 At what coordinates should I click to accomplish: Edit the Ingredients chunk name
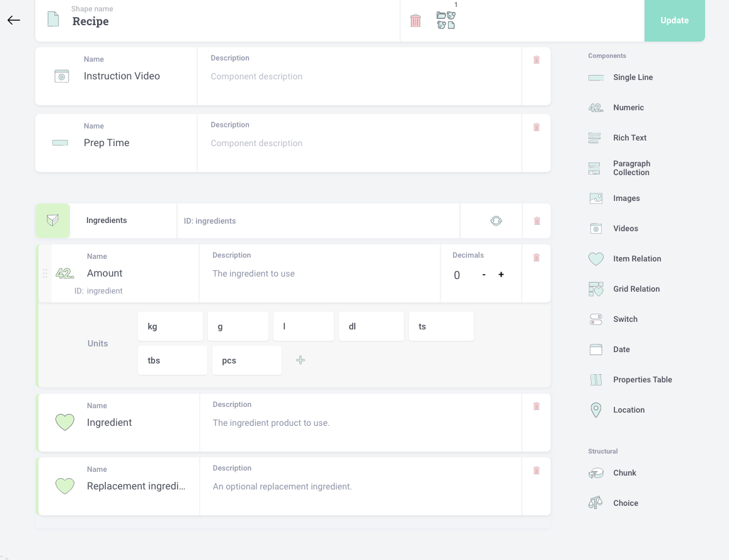coord(106,220)
